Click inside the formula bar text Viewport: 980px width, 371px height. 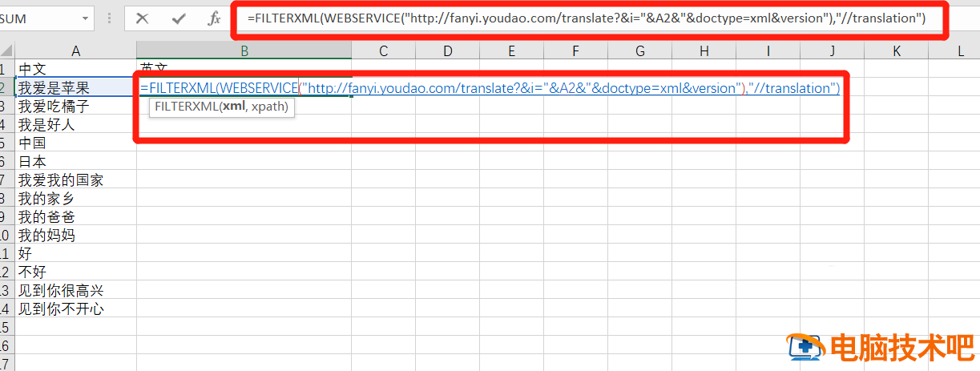point(587,18)
